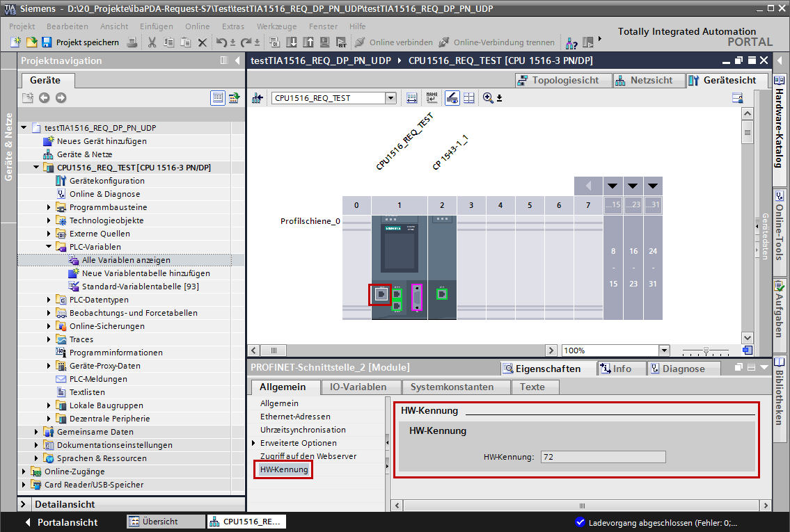The image size is (790, 532).
Task: Toggle the project tree detail view icon
Action: point(217,98)
